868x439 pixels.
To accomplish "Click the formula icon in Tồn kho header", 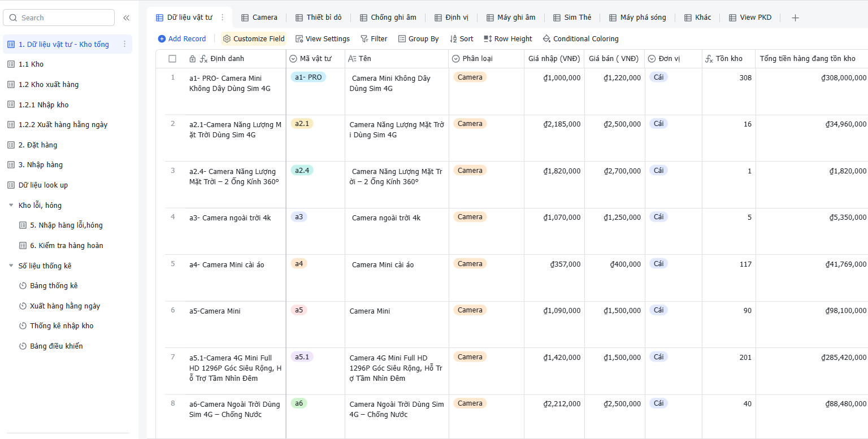I will (709, 59).
